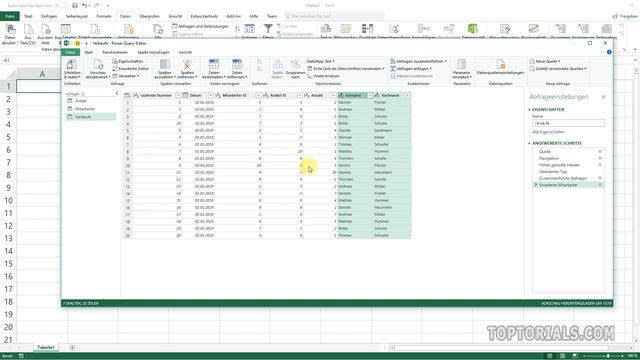Click Undo icon in Excel quick access toolbar
Viewport: 640px width, 360px height.
point(84,6)
